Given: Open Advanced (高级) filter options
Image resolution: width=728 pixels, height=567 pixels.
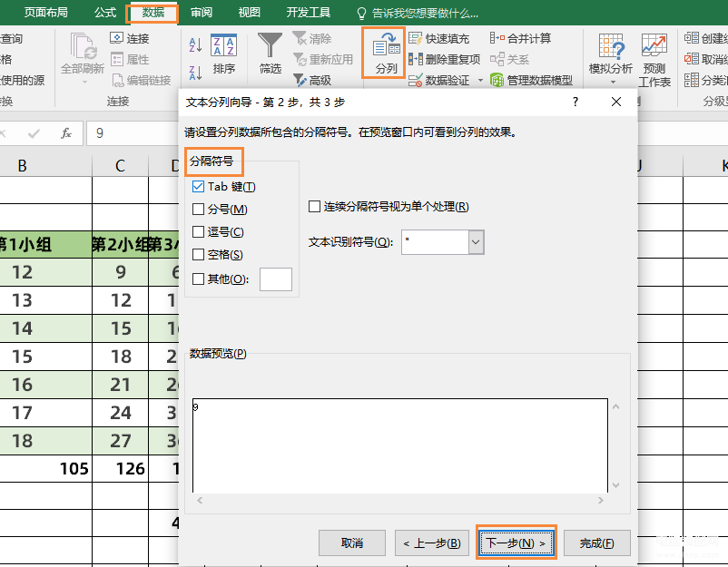Looking at the screenshot, I should 312,80.
